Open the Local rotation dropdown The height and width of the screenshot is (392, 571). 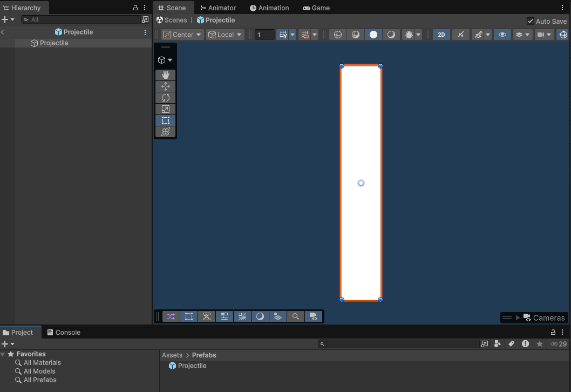coord(225,35)
